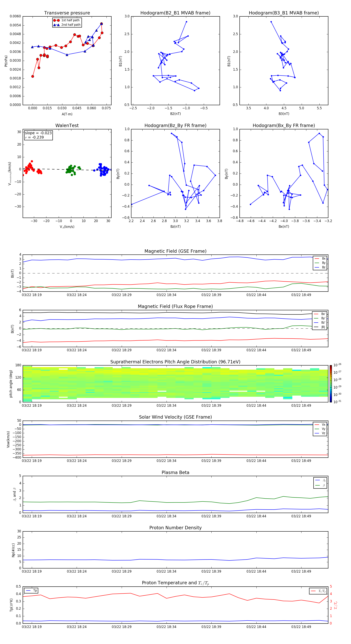
Task: Click the Hodogram(Bx_By FR frame) title
Action: (x=284, y=125)
